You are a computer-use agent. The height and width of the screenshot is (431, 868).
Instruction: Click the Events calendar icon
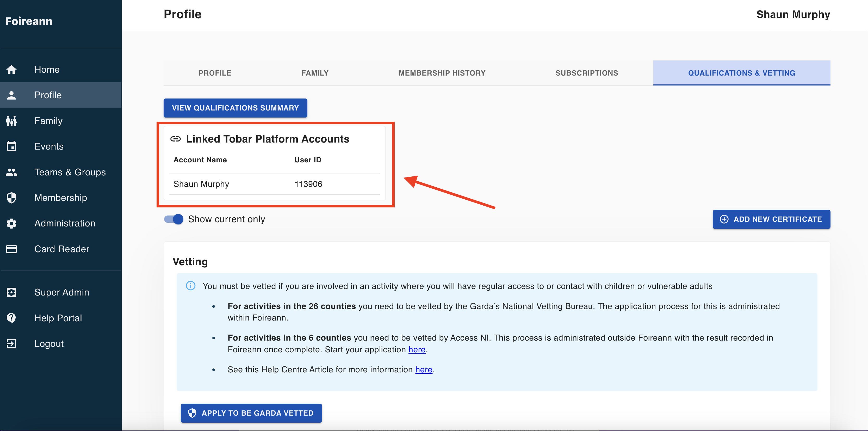point(11,146)
